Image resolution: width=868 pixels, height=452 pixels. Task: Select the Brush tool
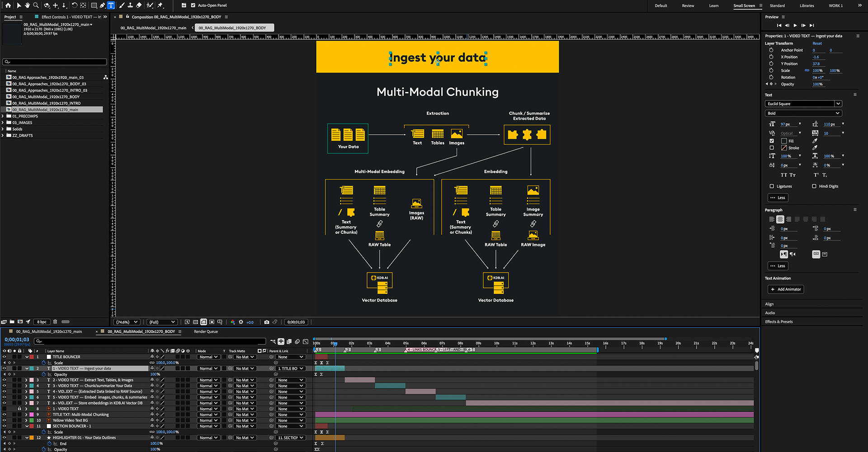point(122,5)
